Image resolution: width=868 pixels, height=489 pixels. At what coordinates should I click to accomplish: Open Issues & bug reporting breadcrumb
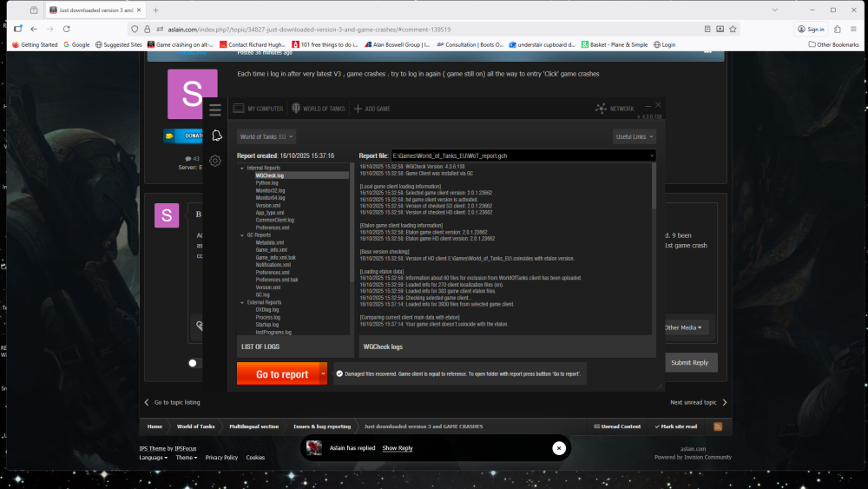[x=322, y=426]
